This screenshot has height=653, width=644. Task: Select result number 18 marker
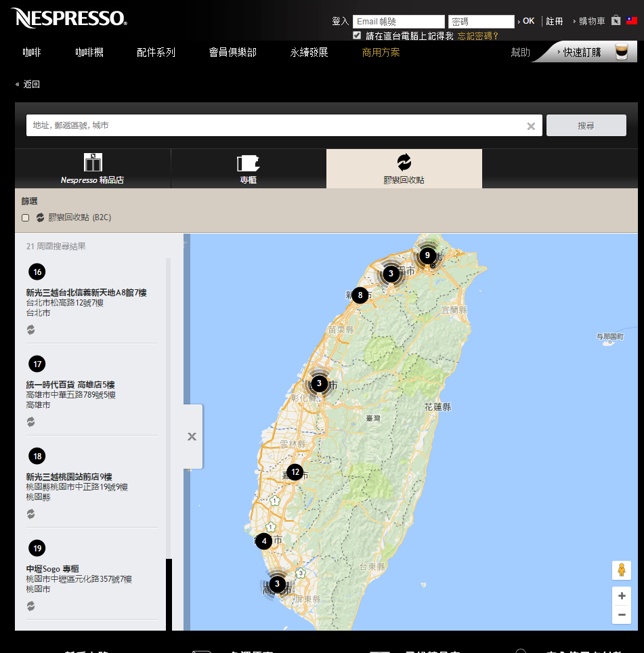[37, 456]
